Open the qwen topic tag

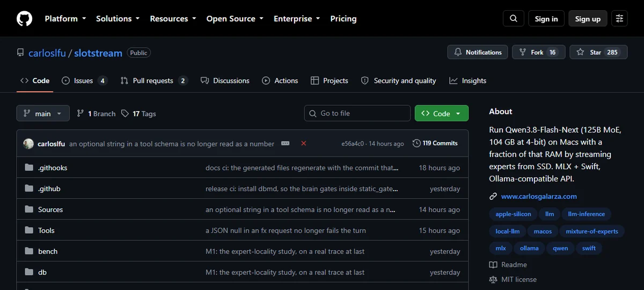[x=560, y=249]
